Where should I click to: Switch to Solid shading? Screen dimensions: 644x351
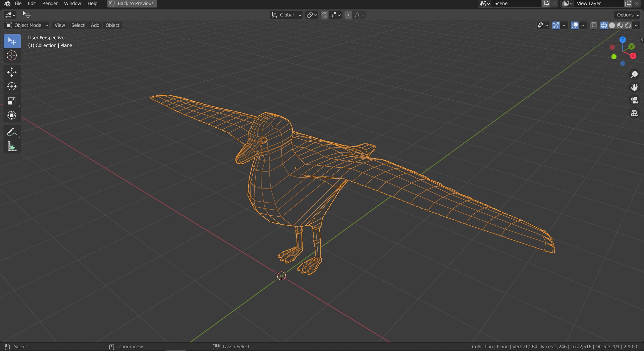pos(612,25)
